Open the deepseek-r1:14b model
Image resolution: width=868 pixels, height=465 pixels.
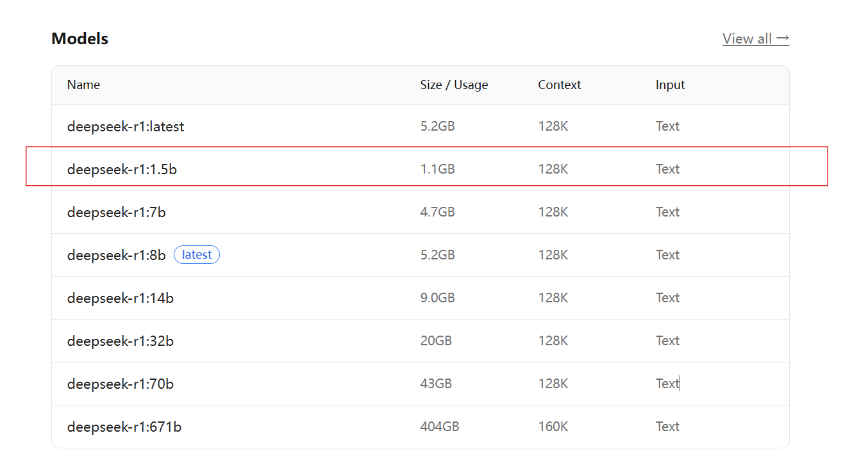coord(121,298)
